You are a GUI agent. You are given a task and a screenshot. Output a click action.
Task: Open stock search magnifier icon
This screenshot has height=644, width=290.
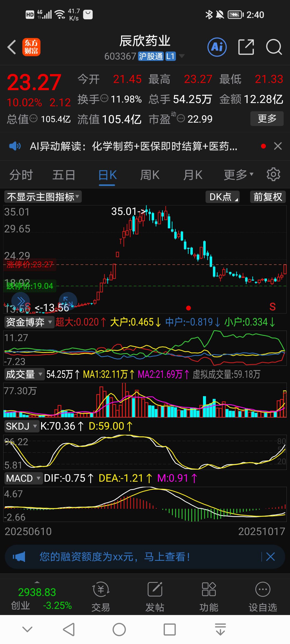click(274, 47)
